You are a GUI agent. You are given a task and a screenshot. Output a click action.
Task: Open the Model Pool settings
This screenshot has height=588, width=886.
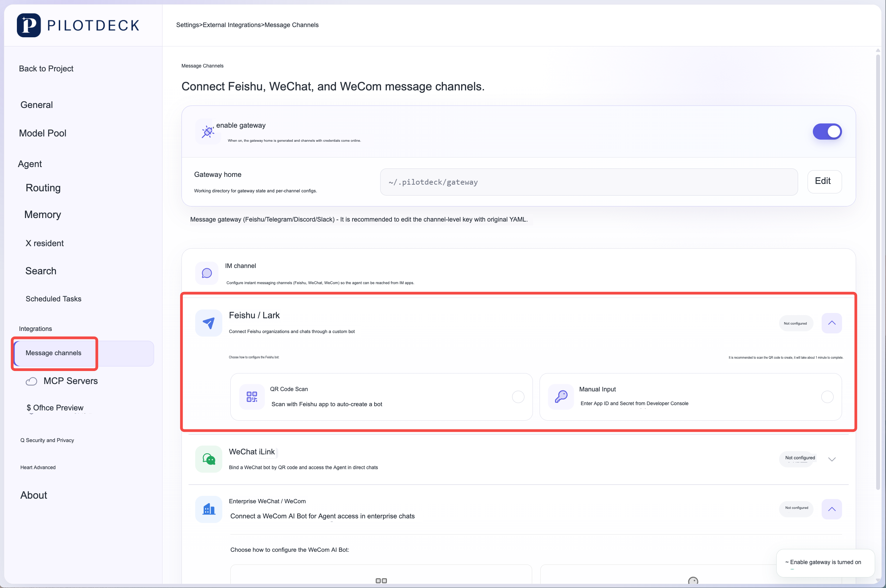pyautogui.click(x=42, y=133)
